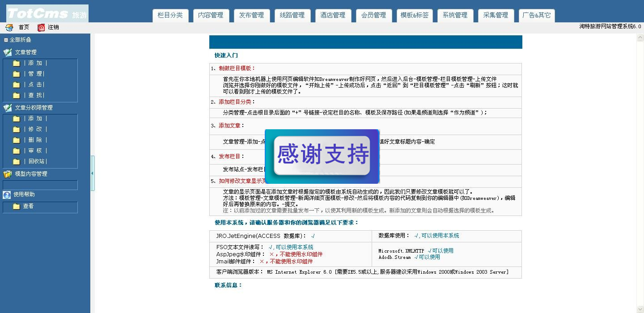This screenshot has height=313, width=644.
Task: Click the 文章分权限管理 section icon
Action: (x=8, y=108)
